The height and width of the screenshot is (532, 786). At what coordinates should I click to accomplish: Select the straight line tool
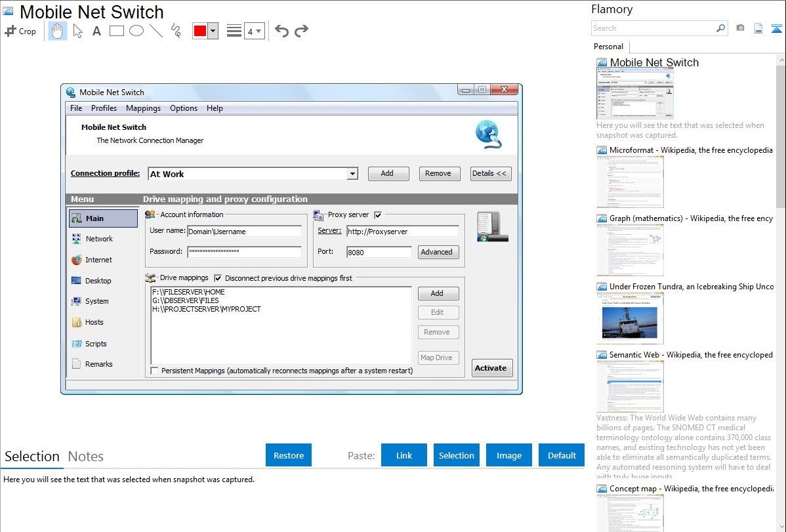point(156,31)
